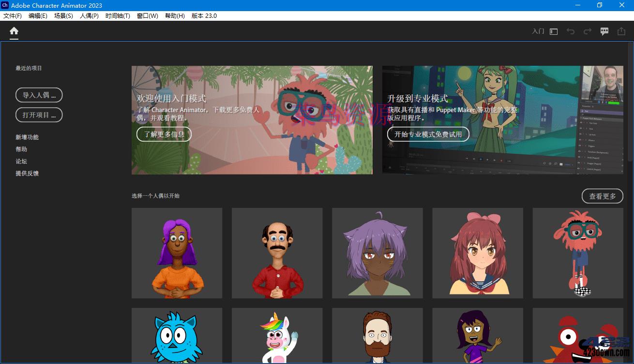Click the 查看更多 button

pos(602,196)
